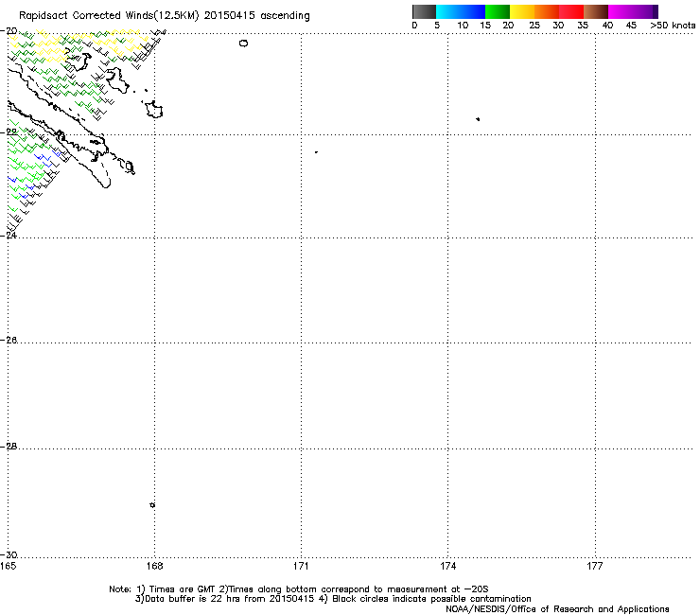Click the legend label '25'

(x=534, y=26)
